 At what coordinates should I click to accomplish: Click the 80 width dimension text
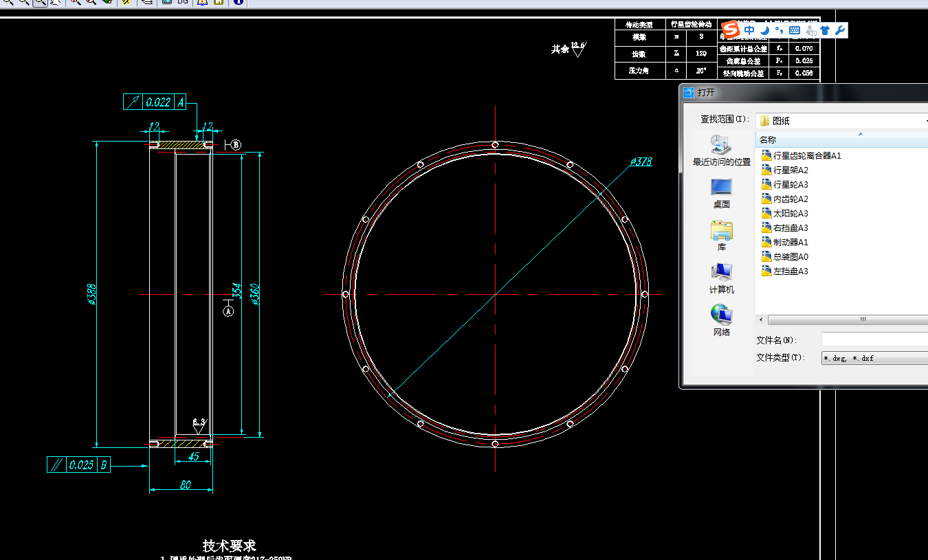[x=185, y=485]
